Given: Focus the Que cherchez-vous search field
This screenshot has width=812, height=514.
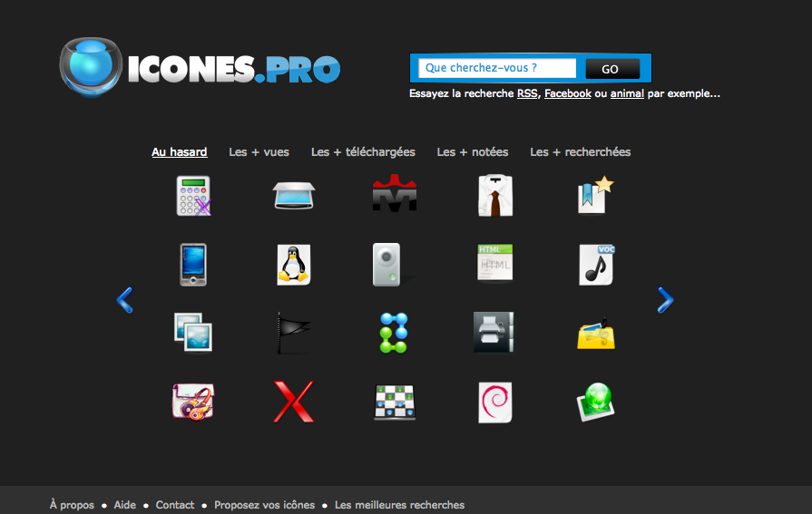Looking at the screenshot, I should click(497, 68).
